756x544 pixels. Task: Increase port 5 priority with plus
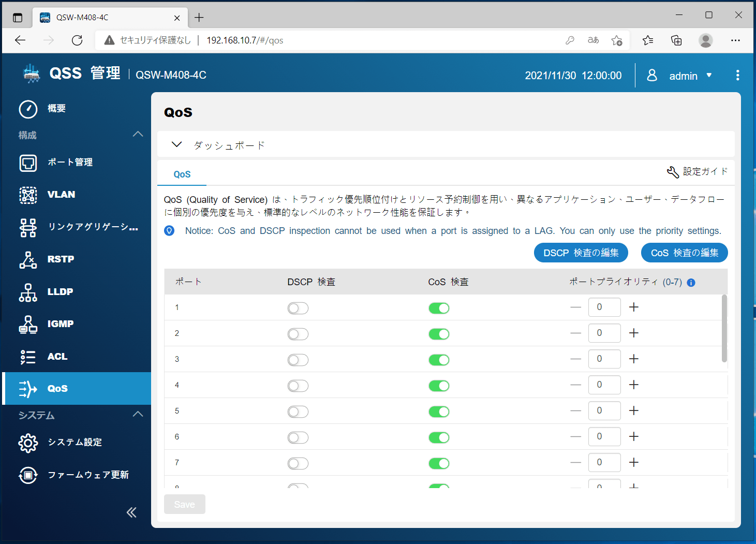[x=634, y=411]
